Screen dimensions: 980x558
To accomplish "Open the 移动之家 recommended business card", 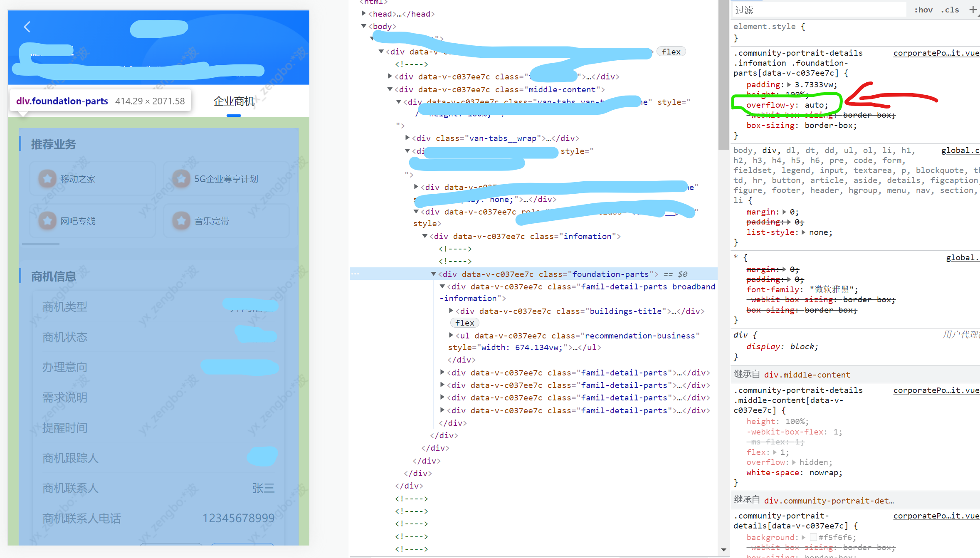I will point(92,179).
